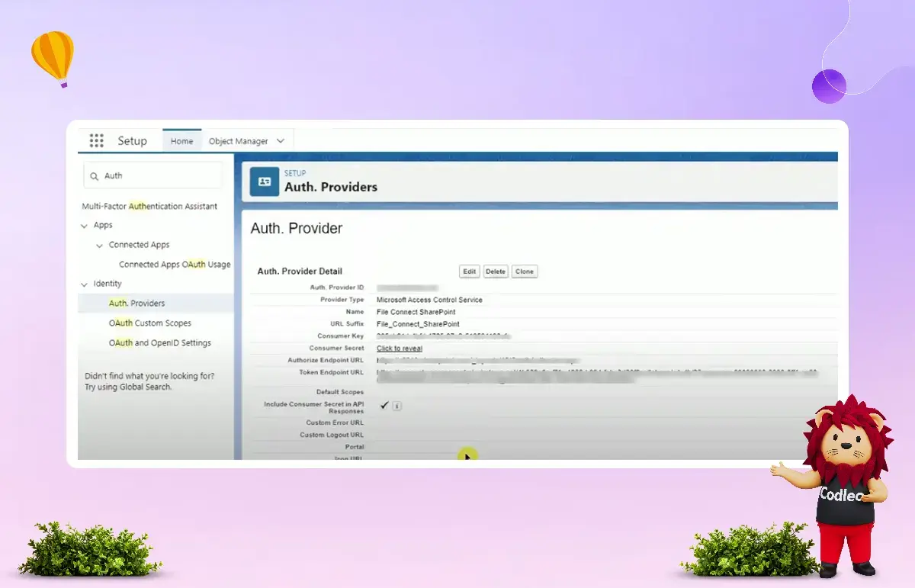The image size is (915, 588).
Task: Click the Setup title text
Action: 132,141
